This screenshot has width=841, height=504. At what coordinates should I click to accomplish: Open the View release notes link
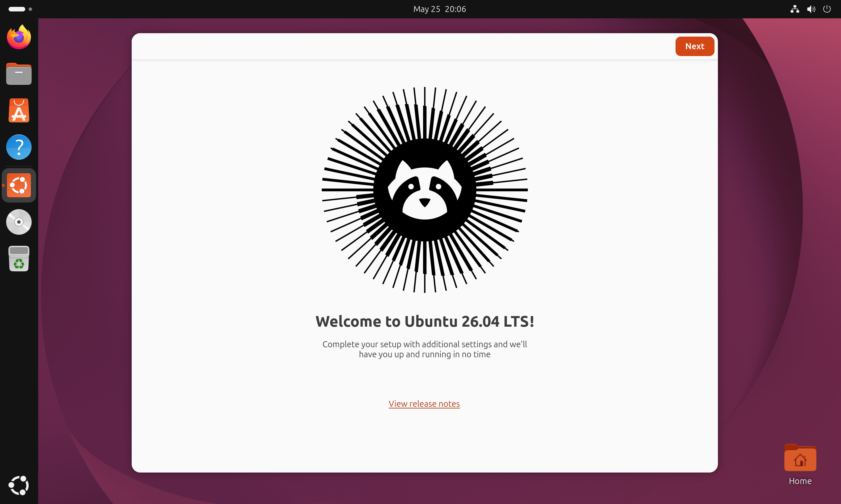pos(424,404)
